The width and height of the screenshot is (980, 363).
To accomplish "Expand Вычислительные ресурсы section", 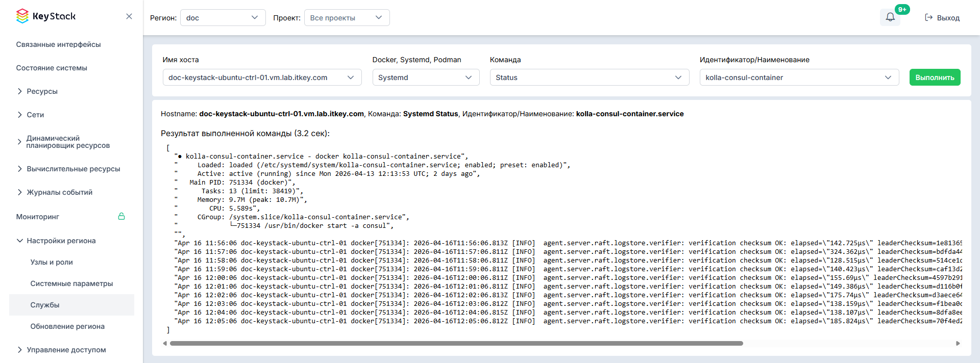I will [x=69, y=169].
